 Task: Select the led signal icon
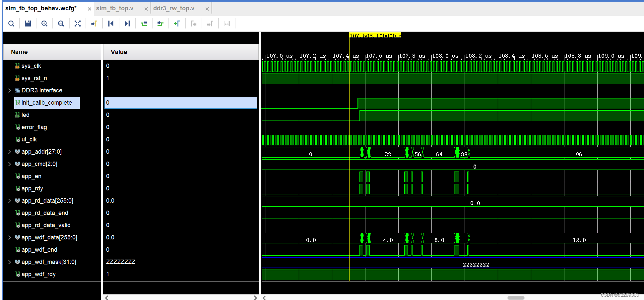click(x=17, y=115)
